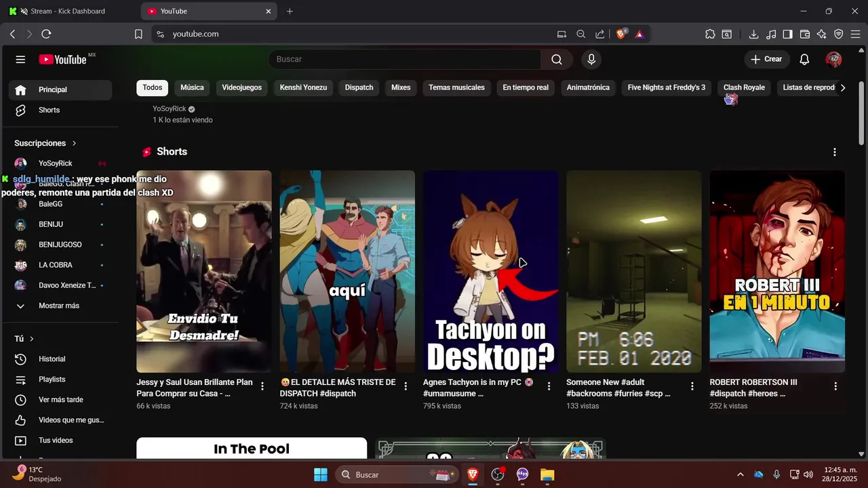Open Historial in the sidebar
The width and height of the screenshot is (868, 488).
pos(60,359)
